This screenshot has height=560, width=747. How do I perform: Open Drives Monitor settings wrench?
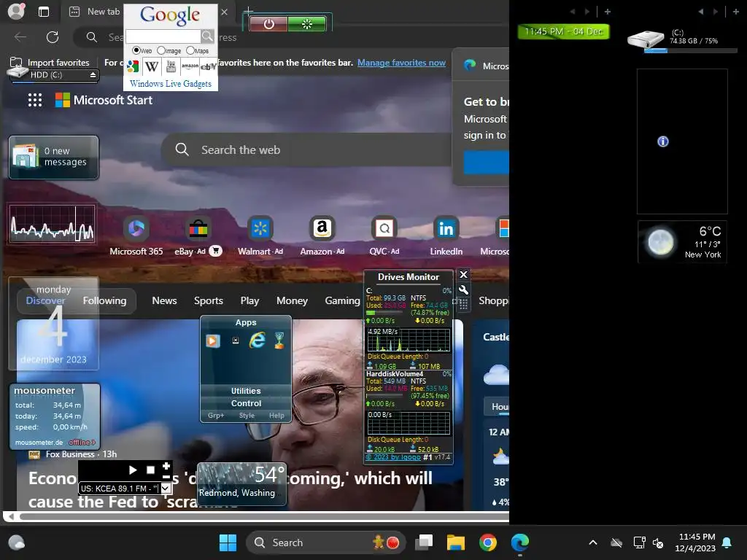463,290
